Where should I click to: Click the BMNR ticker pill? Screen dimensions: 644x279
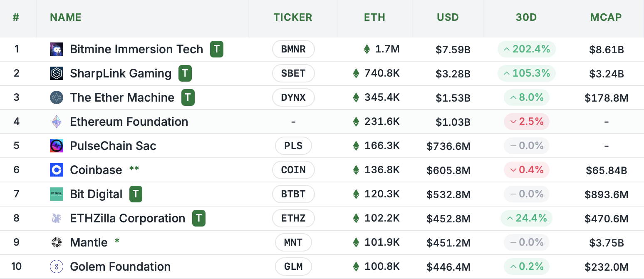tap(293, 49)
